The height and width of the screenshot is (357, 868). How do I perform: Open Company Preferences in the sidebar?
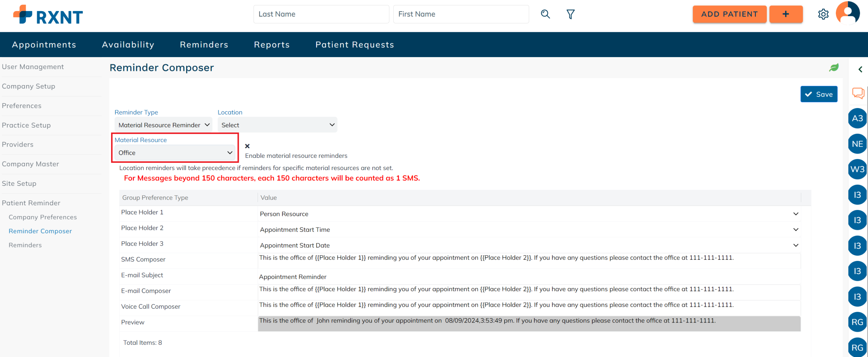point(43,217)
